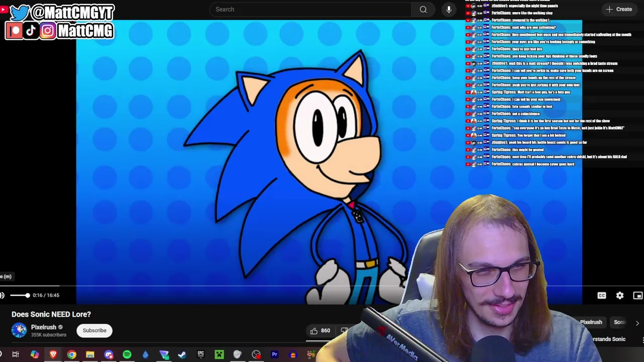Select the Sonic filter chip
The image size is (644, 362).
click(x=619, y=322)
